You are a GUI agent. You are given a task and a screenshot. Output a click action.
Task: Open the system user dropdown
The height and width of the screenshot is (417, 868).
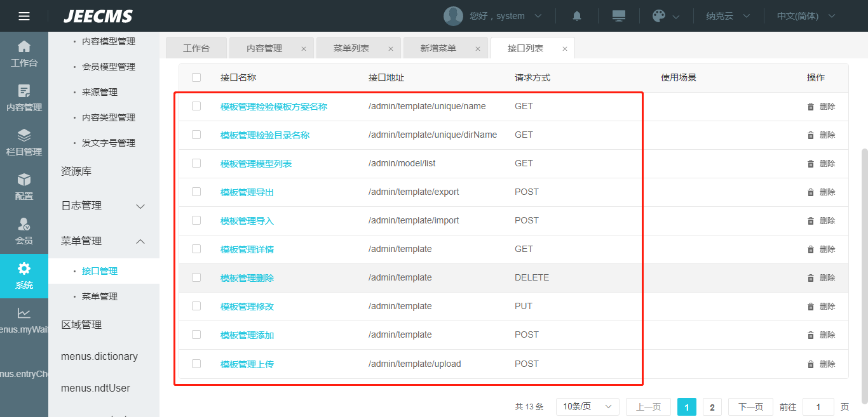pyautogui.click(x=505, y=16)
